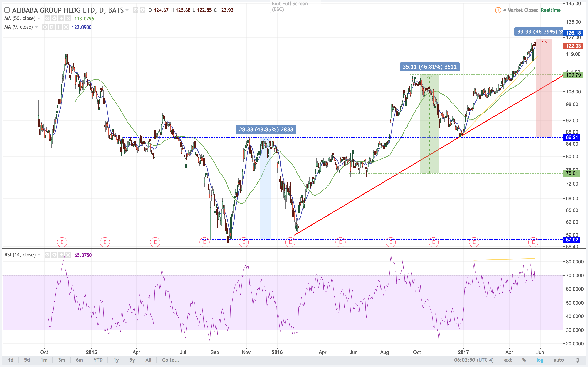Select the YTD time range

click(x=98, y=360)
